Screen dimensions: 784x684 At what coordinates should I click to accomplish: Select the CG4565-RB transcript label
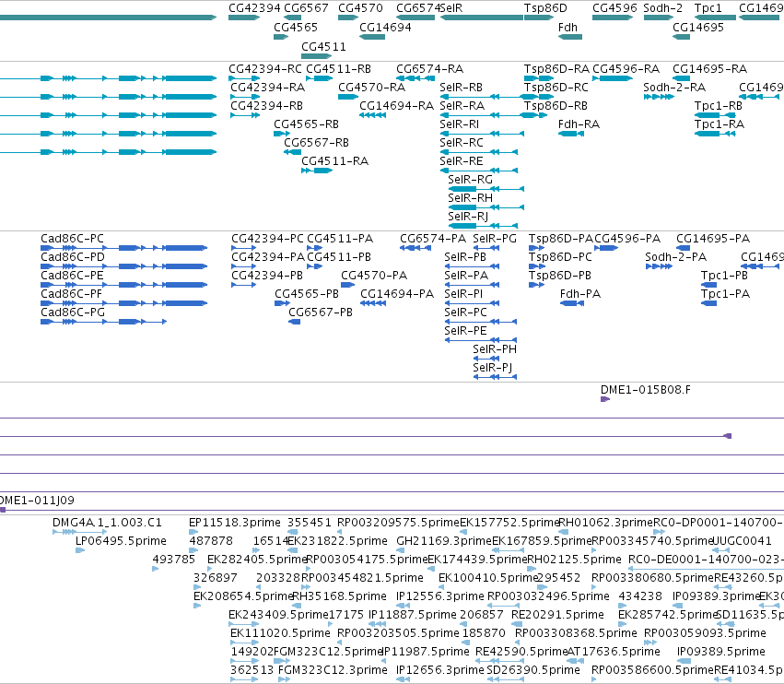pyautogui.click(x=306, y=124)
